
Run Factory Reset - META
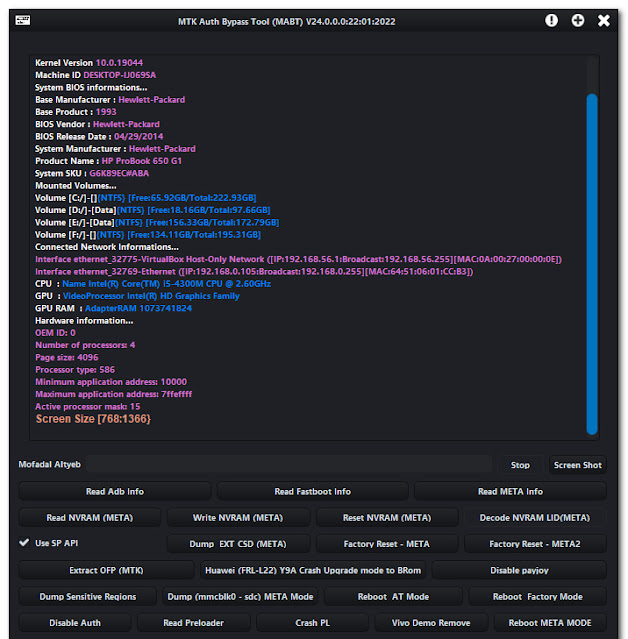(x=387, y=544)
